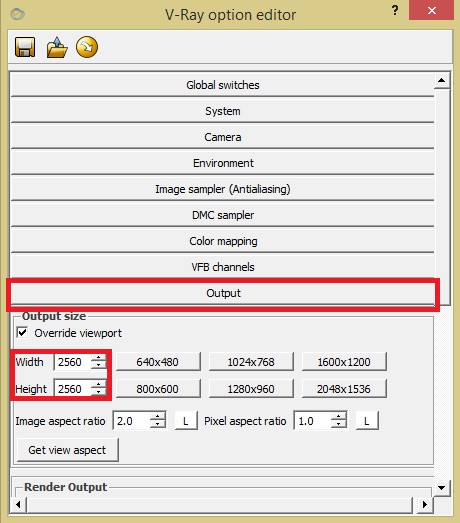Choose the 1600x1200 preset button
Image resolution: width=460 pixels, height=523 pixels.
click(344, 362)
